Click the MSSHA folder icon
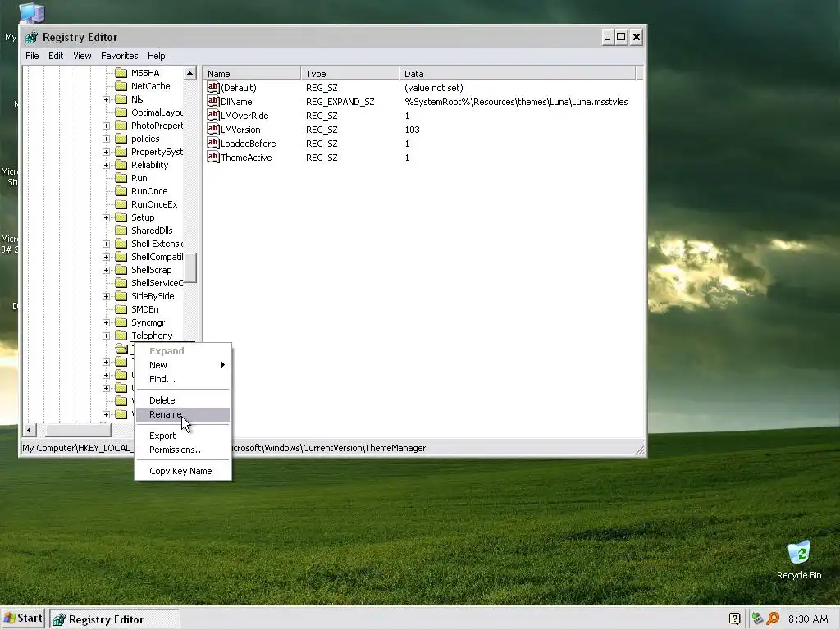Viewport: 840px width, 630px height. tap(121, 73)
